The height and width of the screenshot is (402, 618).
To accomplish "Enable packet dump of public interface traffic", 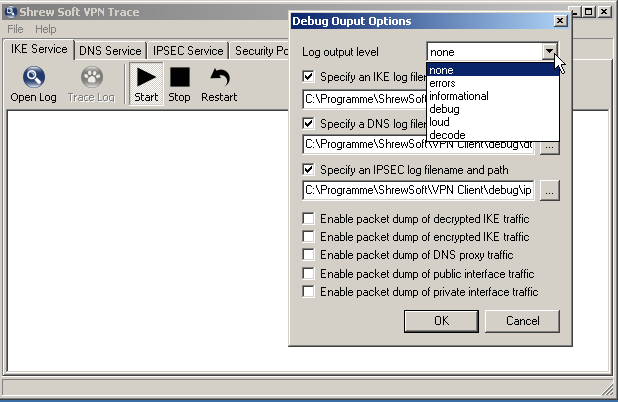I will (308, 274).
